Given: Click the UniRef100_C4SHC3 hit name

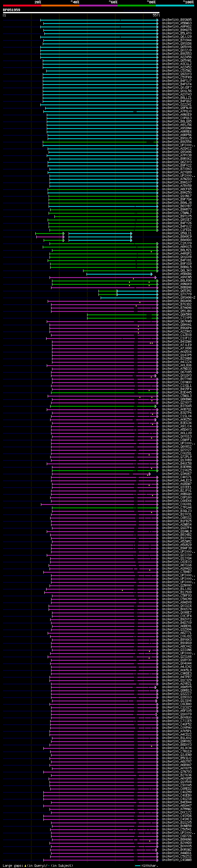Looking at the screenshot, I should 177,819.
